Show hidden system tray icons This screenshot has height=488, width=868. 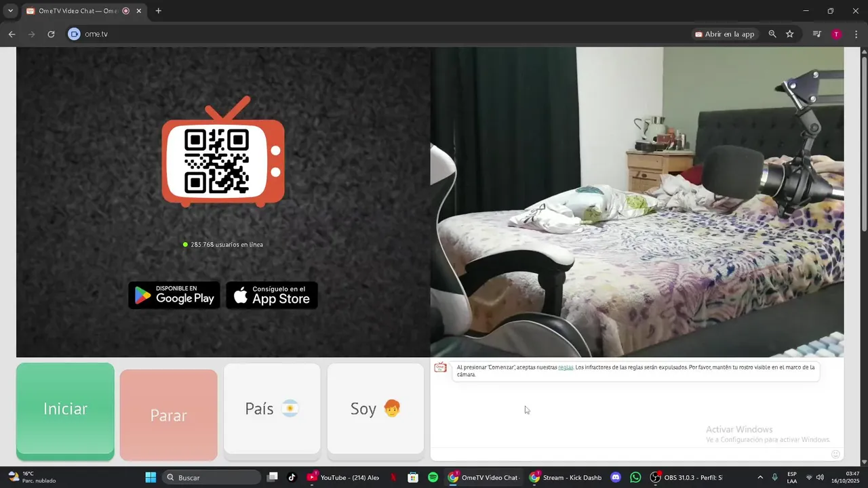click(x=760, y=477)
